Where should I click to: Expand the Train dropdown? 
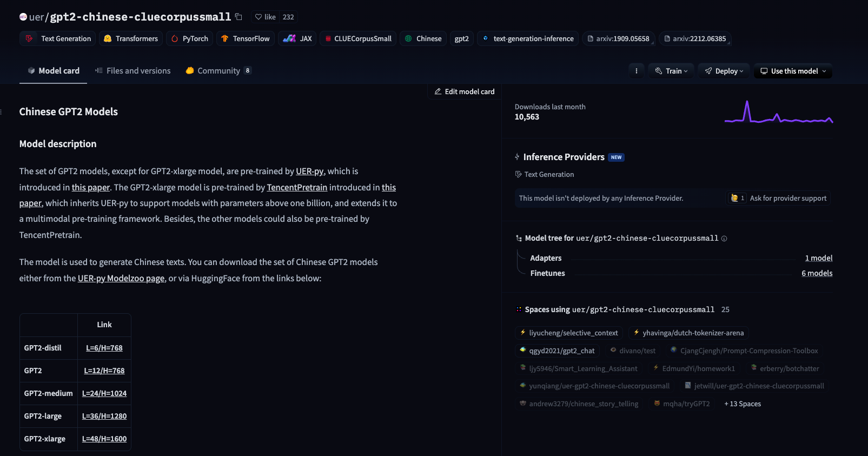click(x=671, y=71)
